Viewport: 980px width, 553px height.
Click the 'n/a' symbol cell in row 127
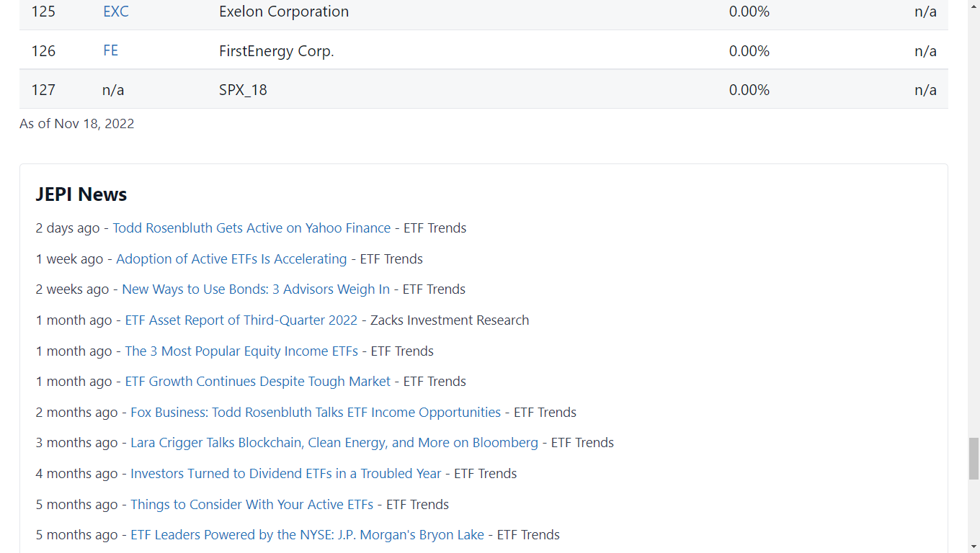point(113,90)
